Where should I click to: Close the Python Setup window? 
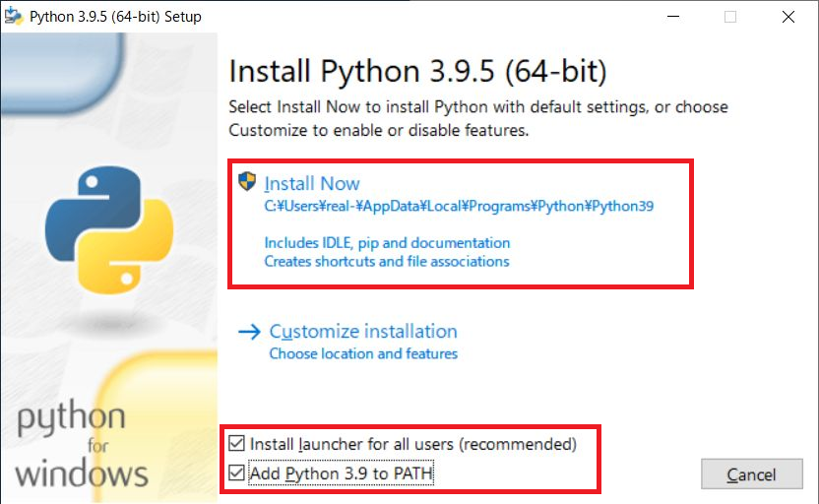point(788,17)
